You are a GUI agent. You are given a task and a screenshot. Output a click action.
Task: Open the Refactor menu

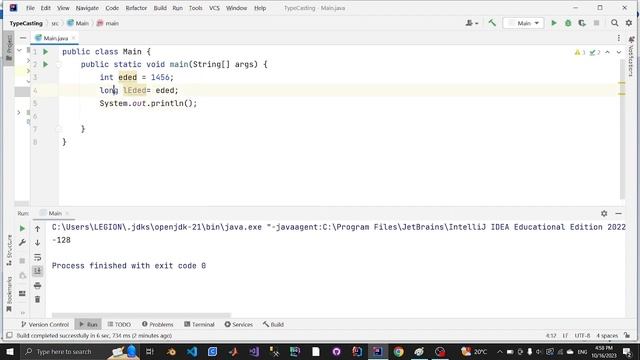click(x=136, y=8)
